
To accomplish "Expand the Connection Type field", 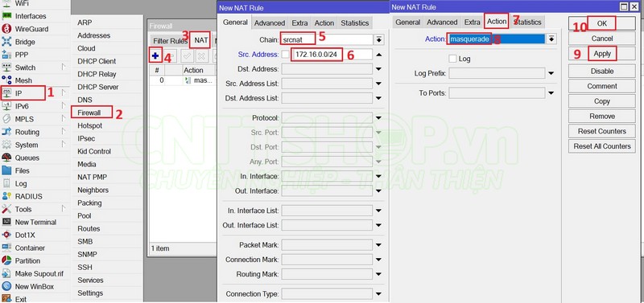I will click(x=378, y=294).
